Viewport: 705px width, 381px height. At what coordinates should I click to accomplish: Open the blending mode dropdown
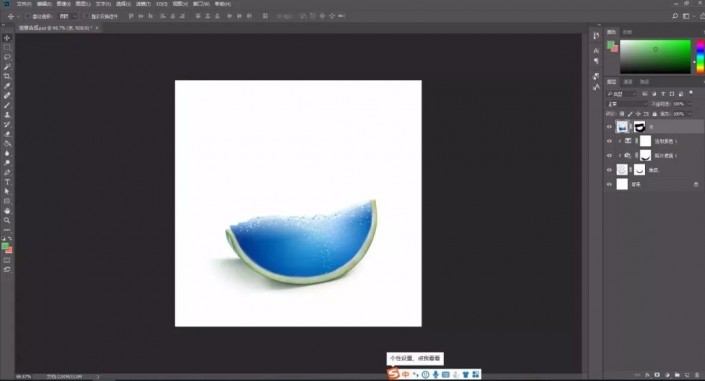click(x=627, y=104)
